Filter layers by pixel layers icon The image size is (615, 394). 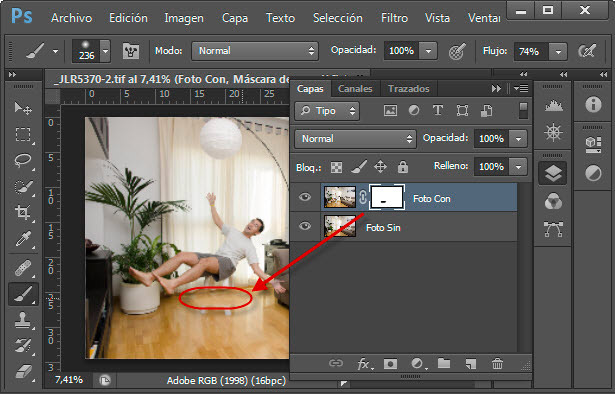[x=390, y=111]
